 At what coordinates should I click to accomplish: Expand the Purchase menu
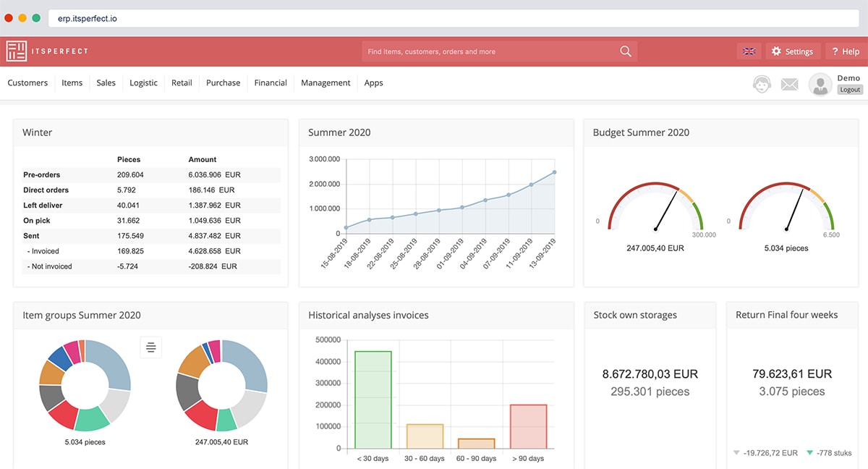pyautogui.click(x=223, y=83)
